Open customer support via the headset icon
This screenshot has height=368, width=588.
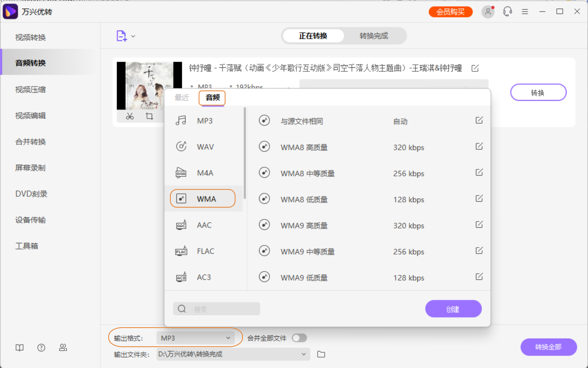507,12
